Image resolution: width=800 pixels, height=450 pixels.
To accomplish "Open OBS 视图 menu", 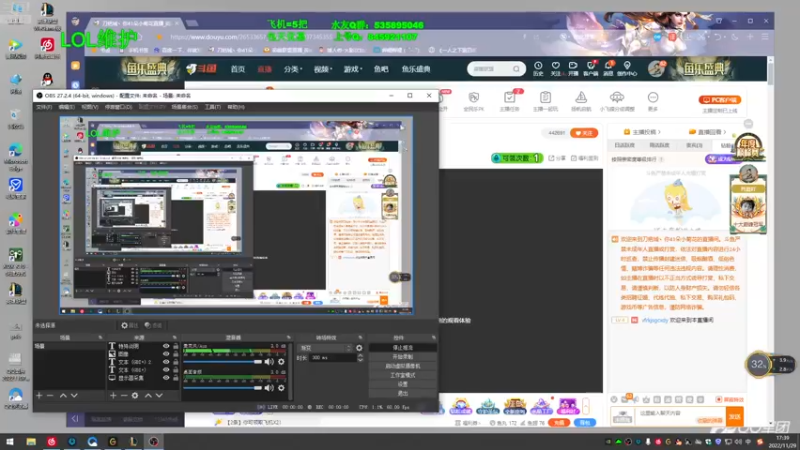I will 89,107.
